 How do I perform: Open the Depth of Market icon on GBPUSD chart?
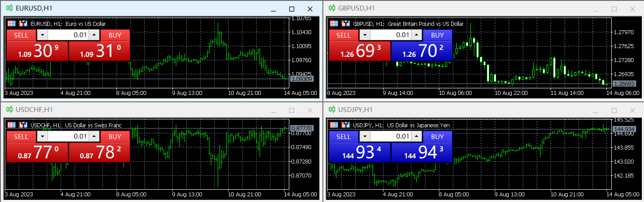click(x=345, y=24)
